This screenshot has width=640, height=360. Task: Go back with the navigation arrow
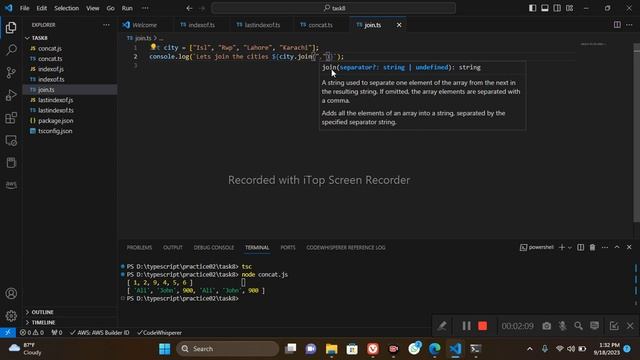tap(189, 8)
